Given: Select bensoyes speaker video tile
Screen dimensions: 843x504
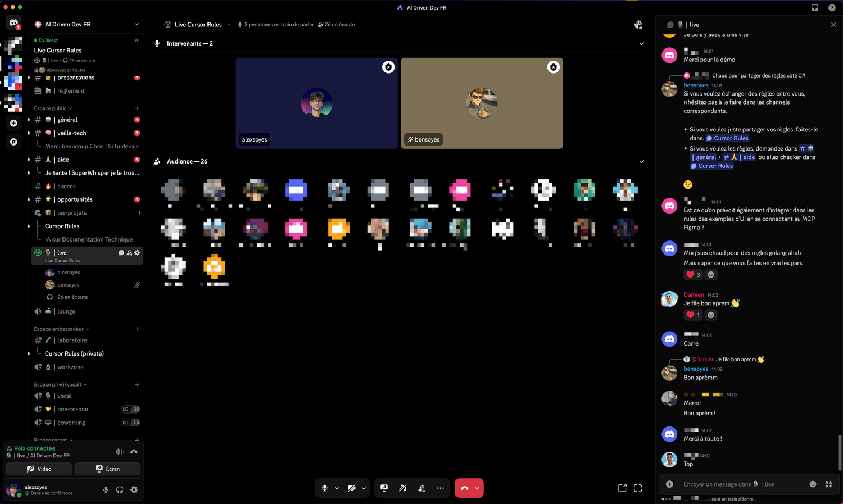Looking at the screenshot, I should coord(482,103).
